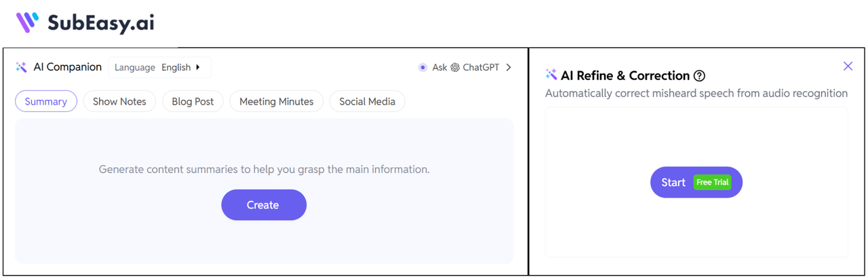Close the AI Refine & Correction panel
The height and width of the screenshot is (279, 868).
pyautogui.click(x=848, y=66)
